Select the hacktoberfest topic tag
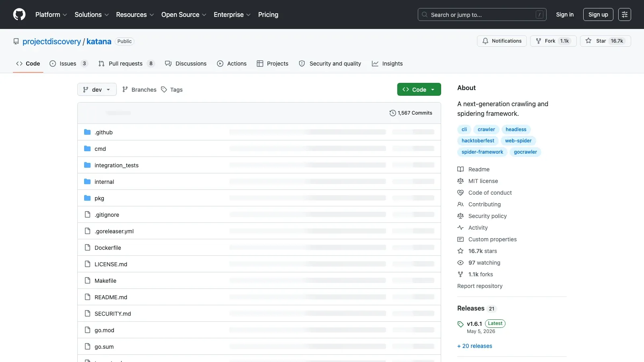The image size is (644, 362). [x=478, y=141]
